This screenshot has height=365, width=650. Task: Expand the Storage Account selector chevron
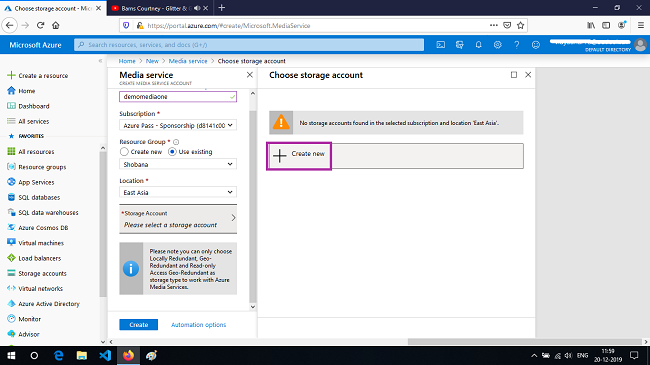[233, 218]
